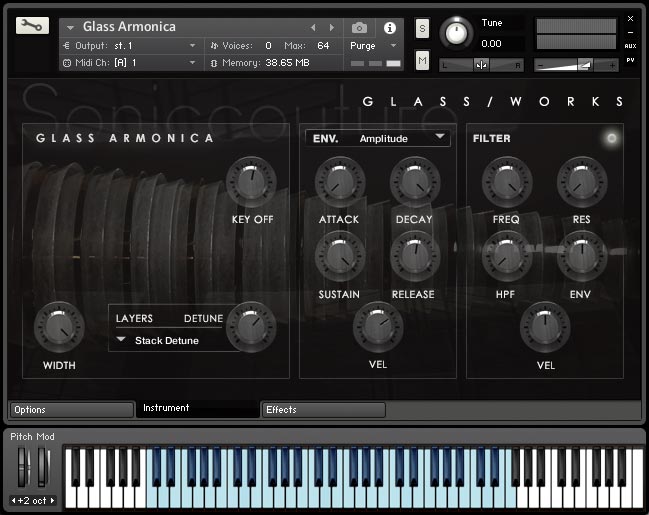The width and height of the screenshot is (649, 515).
Task: Click the output volume slider
Action: [x=576, y=65]
